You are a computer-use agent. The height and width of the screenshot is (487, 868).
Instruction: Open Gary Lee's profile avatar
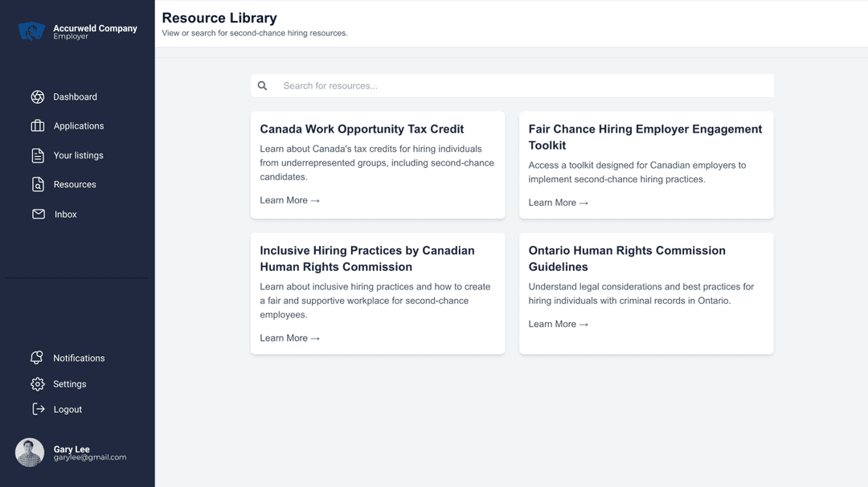click(x=30, y=452)
